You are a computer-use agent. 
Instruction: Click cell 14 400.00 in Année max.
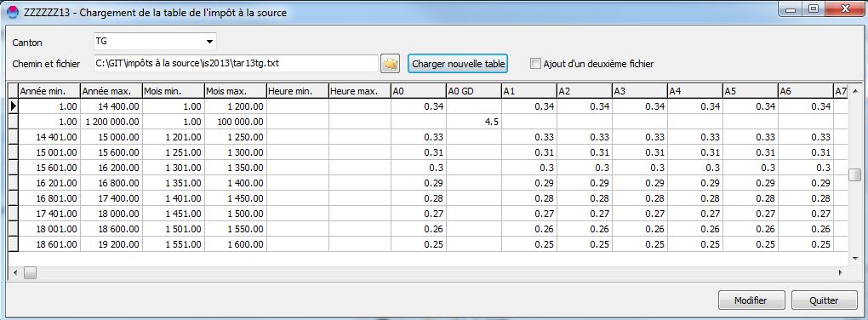click(x=111, y=106)
